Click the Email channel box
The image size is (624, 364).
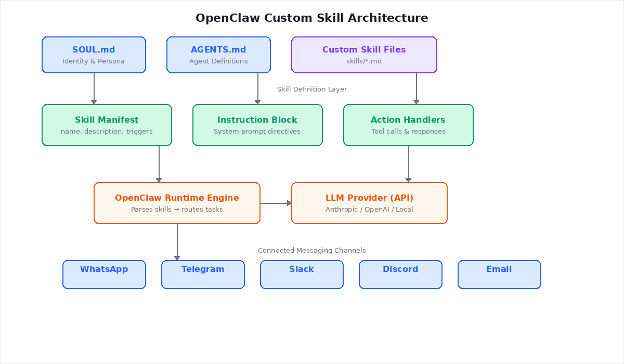pos(499,275)
